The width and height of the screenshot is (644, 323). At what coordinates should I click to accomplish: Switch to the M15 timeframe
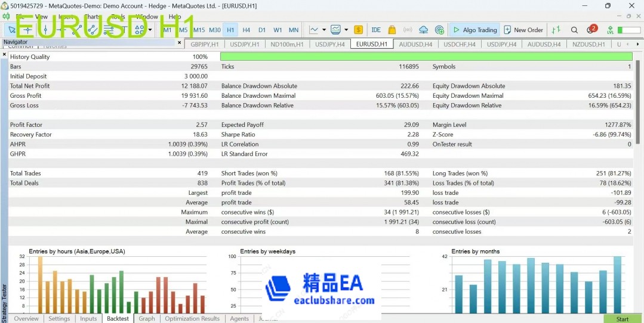click(199, 30)
